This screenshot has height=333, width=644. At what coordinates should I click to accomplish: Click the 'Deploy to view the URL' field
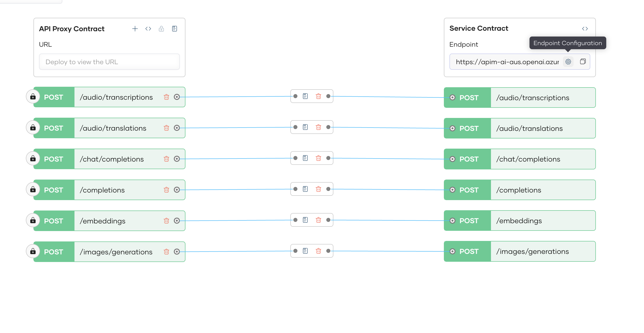(x=109, y=62)
